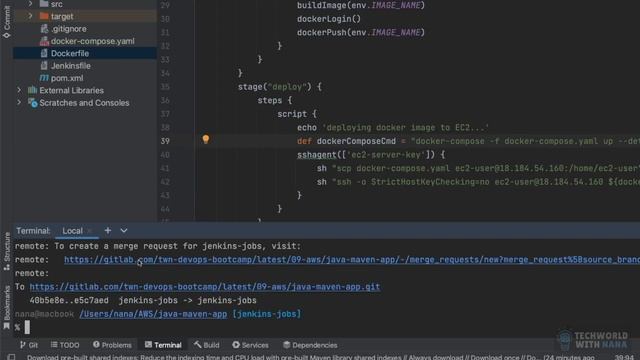Open the TODO tool window tab

pyautogui.click(x=65, y=345)
